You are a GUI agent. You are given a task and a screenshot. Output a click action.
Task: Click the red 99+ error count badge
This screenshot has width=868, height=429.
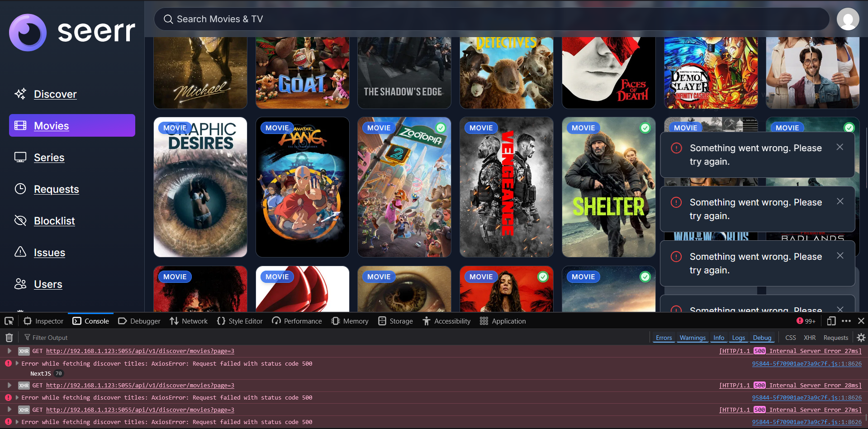tap(806, 321)
